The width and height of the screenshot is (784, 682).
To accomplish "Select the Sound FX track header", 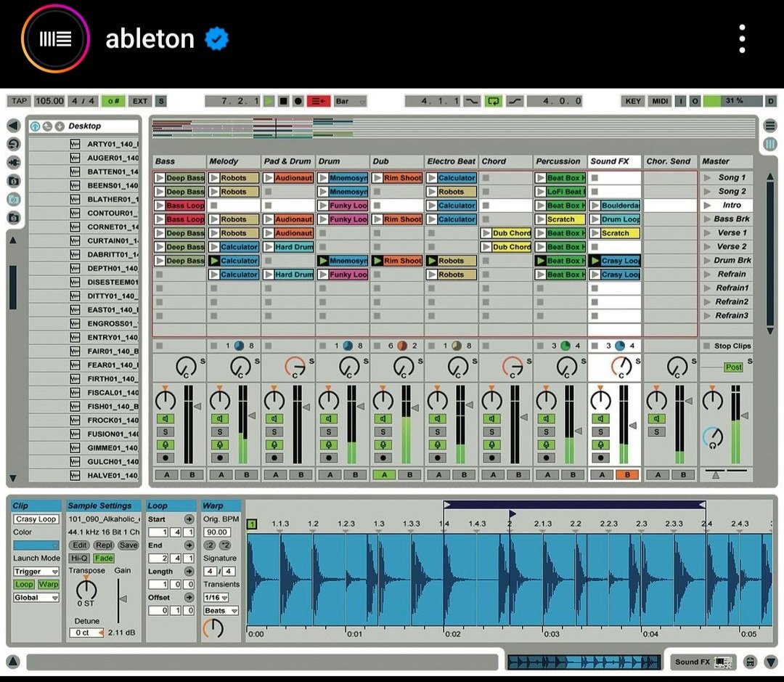I will pyautogui.click(x=615, y=162).
